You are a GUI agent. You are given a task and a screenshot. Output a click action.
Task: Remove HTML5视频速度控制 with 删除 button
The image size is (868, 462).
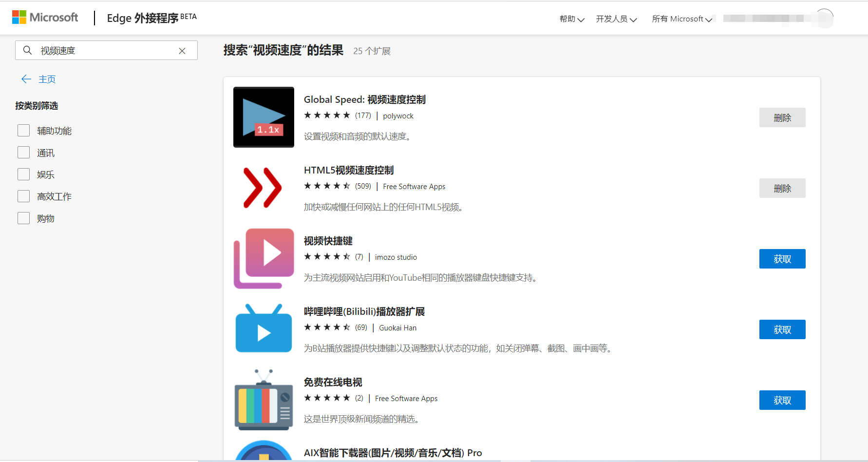pos(782,188)
